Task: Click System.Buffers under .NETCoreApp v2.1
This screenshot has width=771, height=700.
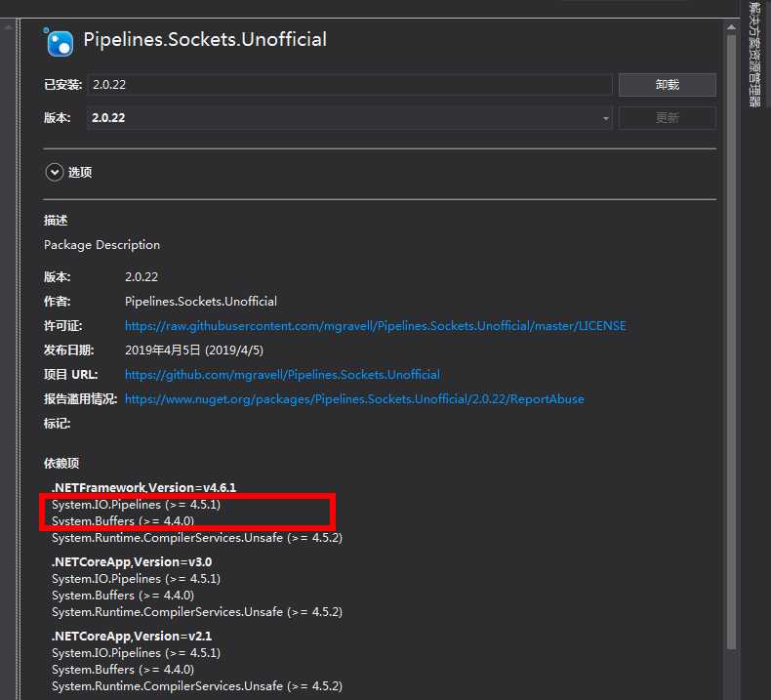Action: tap(123, 670)
